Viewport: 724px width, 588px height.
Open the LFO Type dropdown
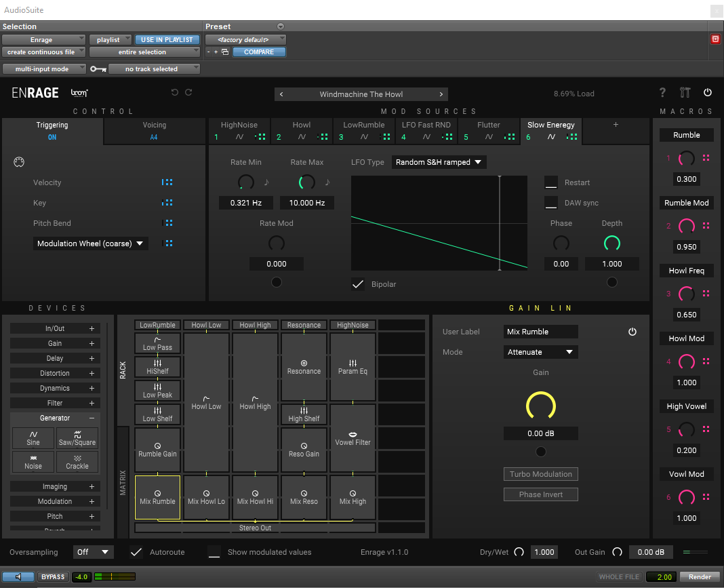tap(439, 162)
